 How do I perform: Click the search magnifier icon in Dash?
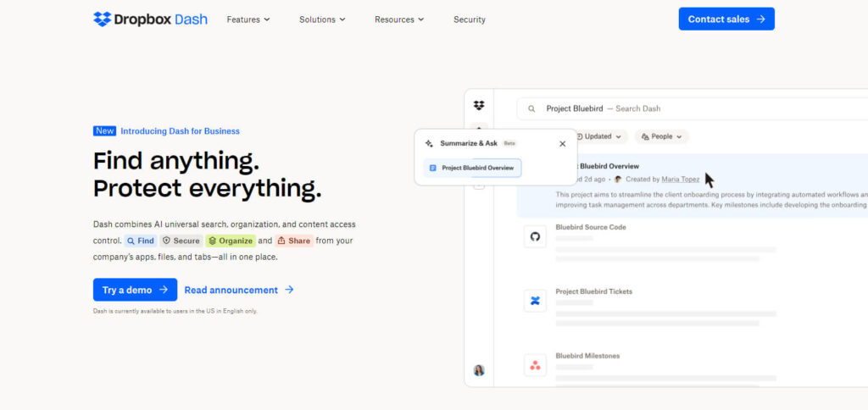pyautogui.click(x=531, y=109)
